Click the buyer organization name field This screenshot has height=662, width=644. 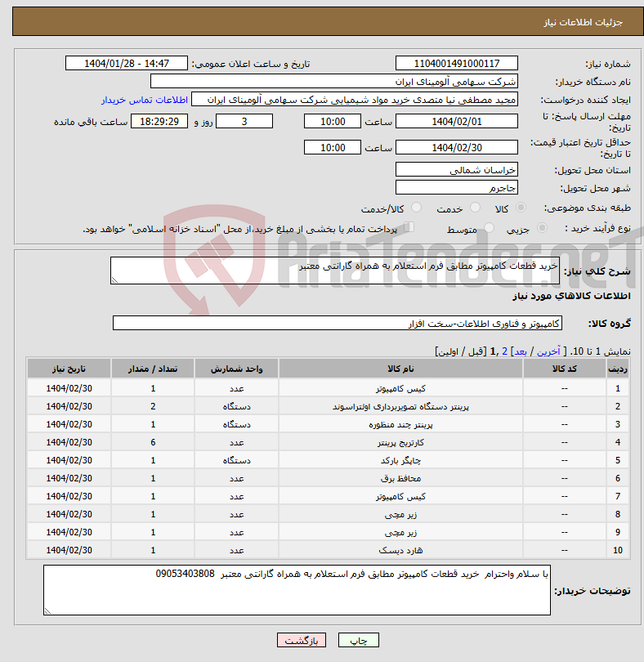[334, 82]
